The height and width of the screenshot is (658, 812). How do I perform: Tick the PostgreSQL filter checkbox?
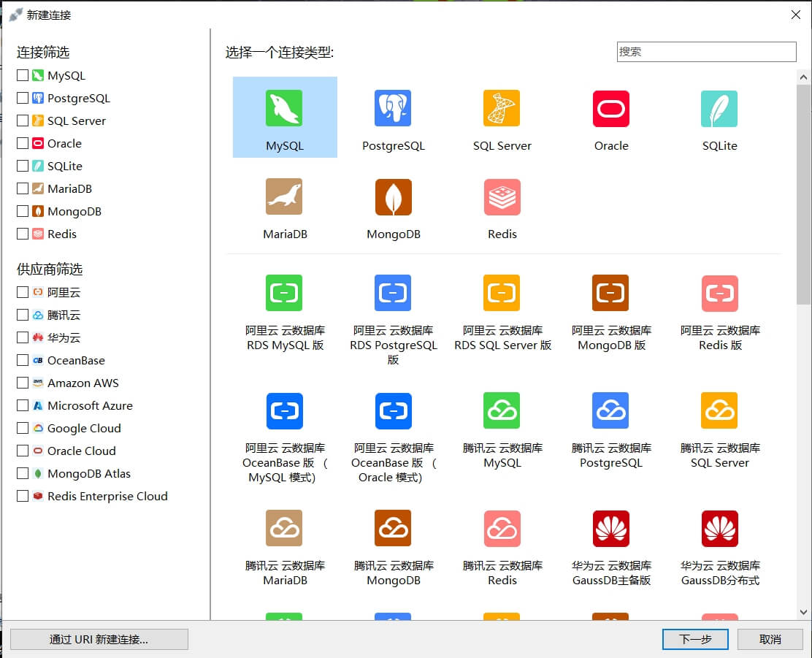22,98
